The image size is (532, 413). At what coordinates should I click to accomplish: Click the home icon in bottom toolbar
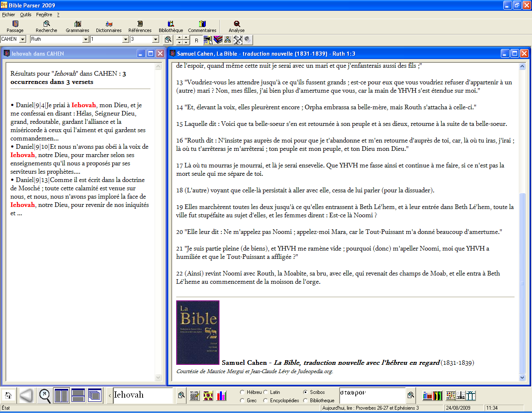(x=8, y=396)
